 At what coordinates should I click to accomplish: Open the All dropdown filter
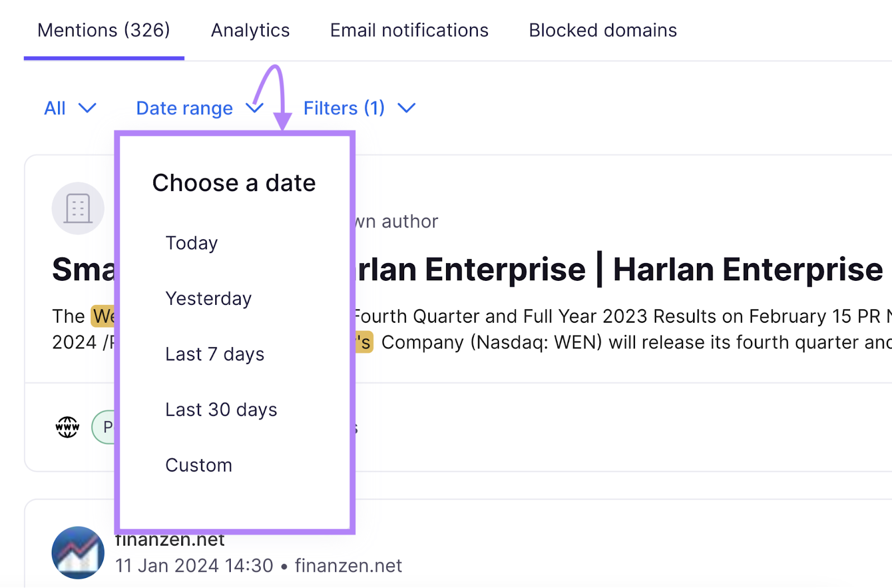tap(70, 108)
